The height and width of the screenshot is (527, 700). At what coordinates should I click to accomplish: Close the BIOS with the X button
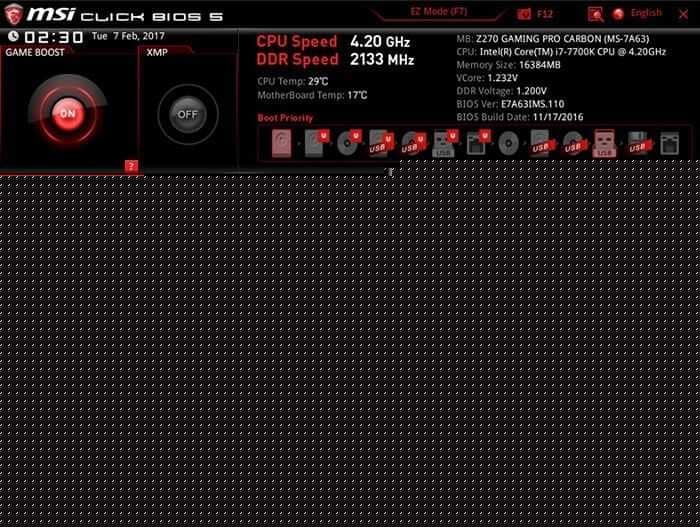(683, 14)
